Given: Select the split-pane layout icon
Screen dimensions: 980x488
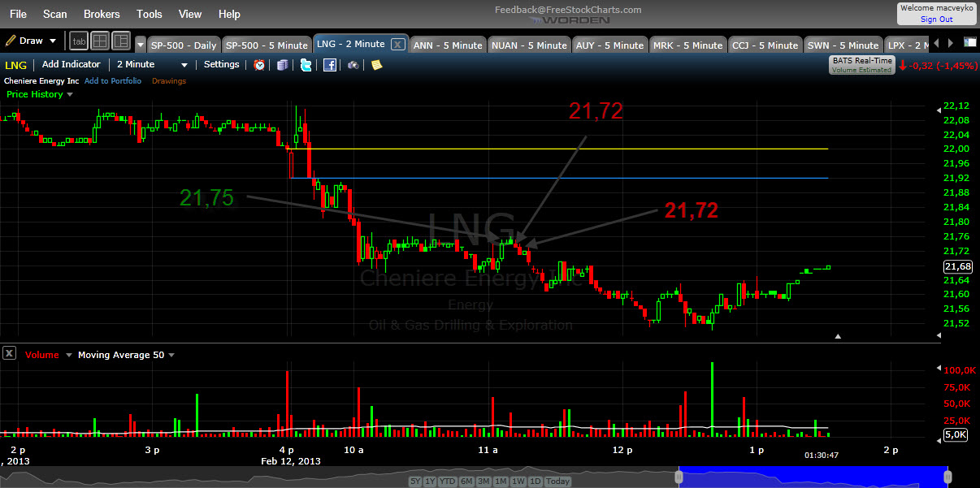Looking at the screenshot, I should point(121,41).
